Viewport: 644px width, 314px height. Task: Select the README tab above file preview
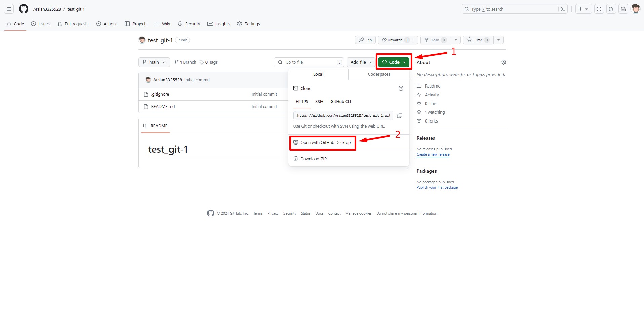pos(155,126)
